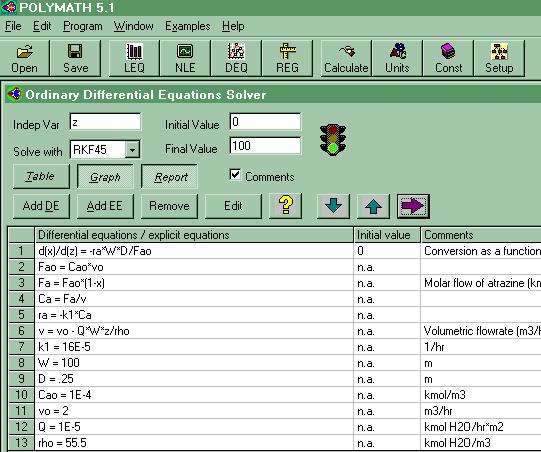Viewport: 541px width, 452px height.
Task: Toggle the Report output option
Action: point(169,176)
